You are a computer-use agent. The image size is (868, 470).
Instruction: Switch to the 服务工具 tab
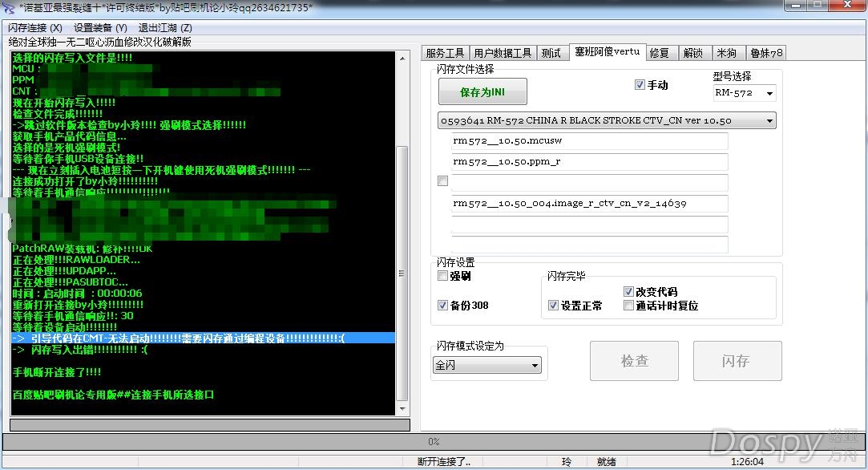[x=445, y=53]
